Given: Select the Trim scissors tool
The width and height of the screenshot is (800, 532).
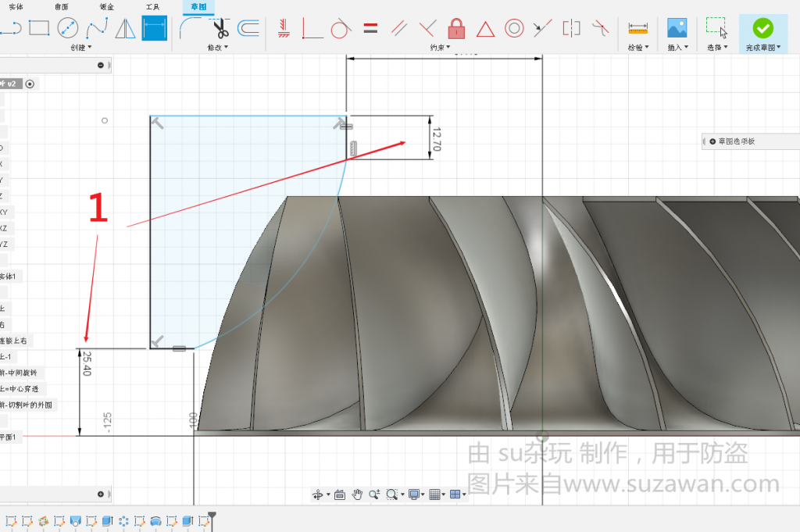Looking at the screenshot, I should 220,28.
